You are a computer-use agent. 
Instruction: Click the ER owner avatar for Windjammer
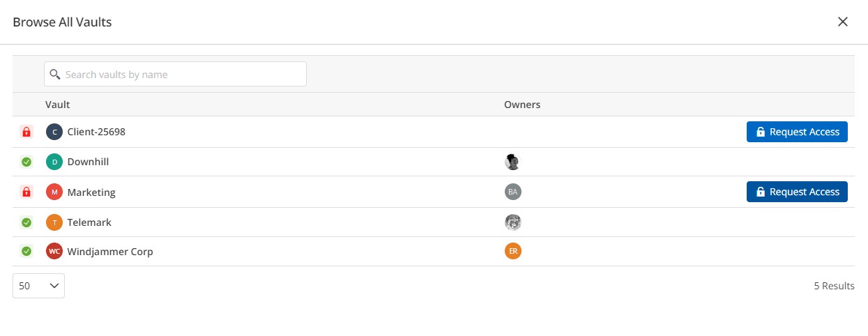(513, 251)
